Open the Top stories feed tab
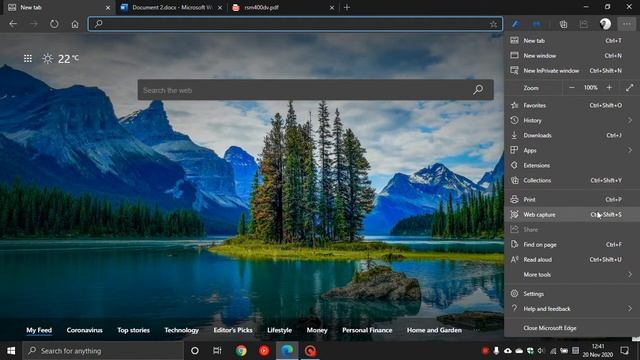This screenshot has width=640, height=360. click(x=133, y=330)
